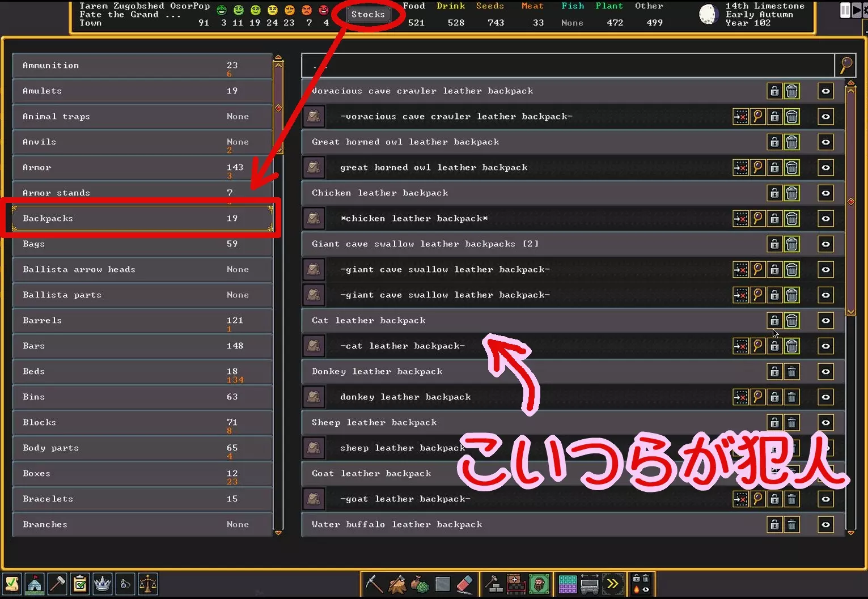The image size is (868, 599).
Task: Hide the Great horned owl leather backpack group
Action: 825,142
